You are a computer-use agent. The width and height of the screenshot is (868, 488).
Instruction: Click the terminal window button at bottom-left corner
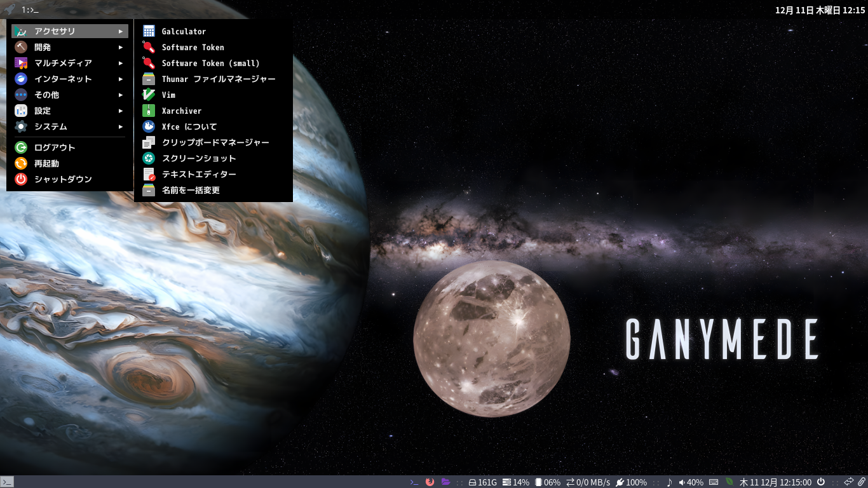(7, 482)
